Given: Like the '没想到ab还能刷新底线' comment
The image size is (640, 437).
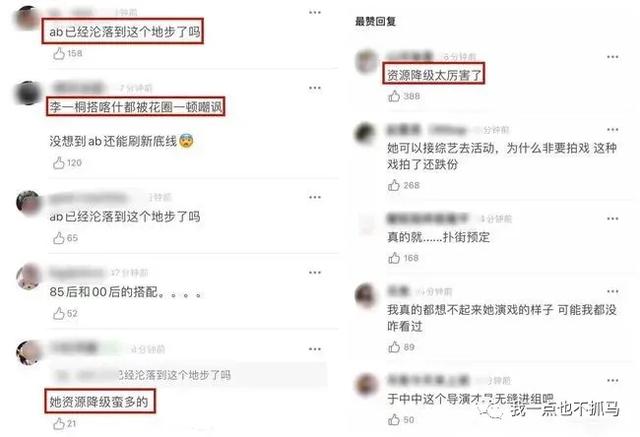Looking at the screenshot, I should point(59,163).
